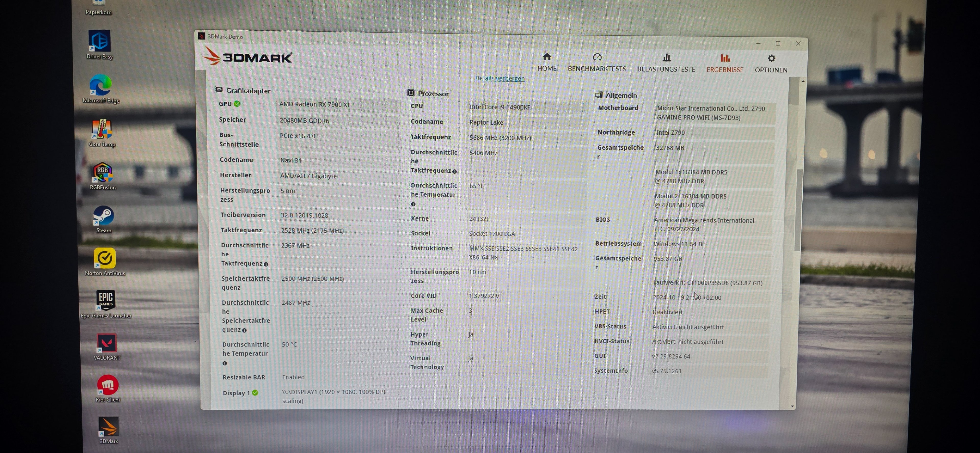Click the info icon under CPU Durchschnittliche Temperatur
Screen dimensions: 980x453
point(413,205)
